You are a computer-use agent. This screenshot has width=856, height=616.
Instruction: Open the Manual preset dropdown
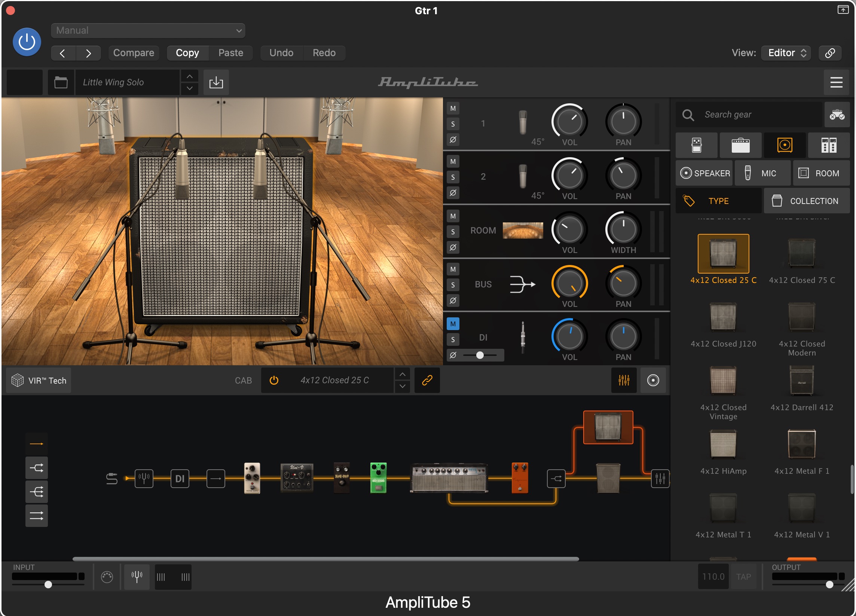(x=148, y=31)
